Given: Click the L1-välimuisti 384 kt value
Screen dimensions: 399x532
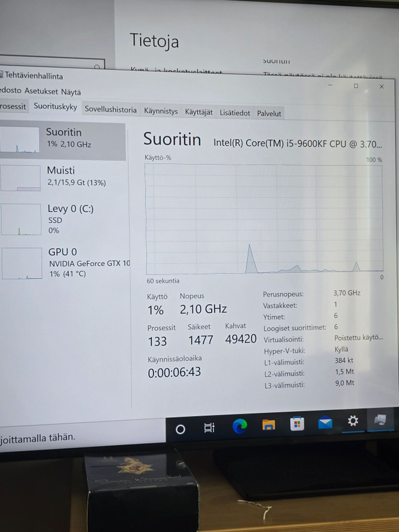Looking at the screenshot, I should click(x=344, y=361).
